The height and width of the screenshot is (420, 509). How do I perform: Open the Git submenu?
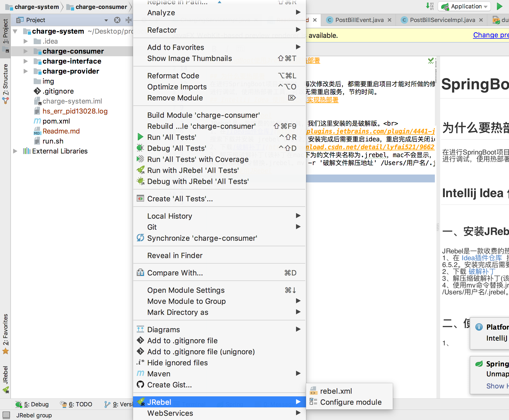219,227
